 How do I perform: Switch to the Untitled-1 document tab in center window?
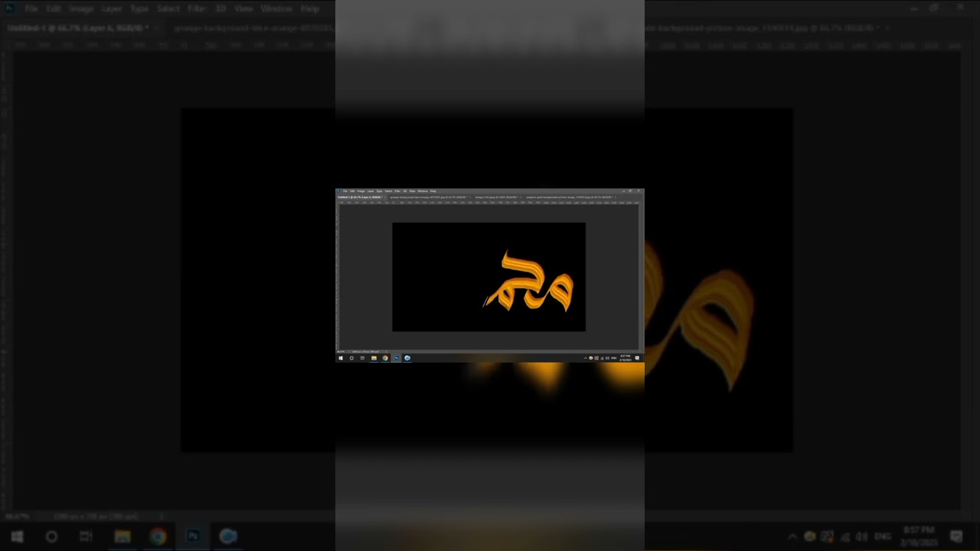pos(360,197)
